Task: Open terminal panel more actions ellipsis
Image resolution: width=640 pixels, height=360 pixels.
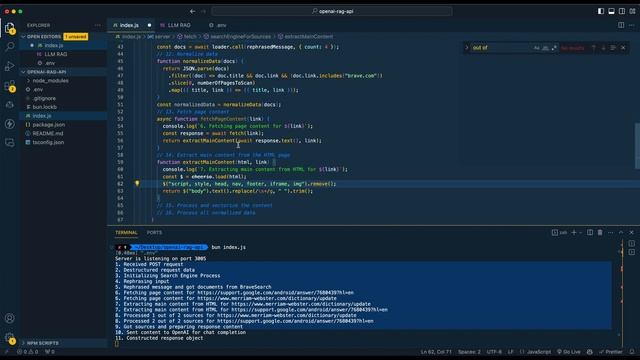Action: point(611,232)
